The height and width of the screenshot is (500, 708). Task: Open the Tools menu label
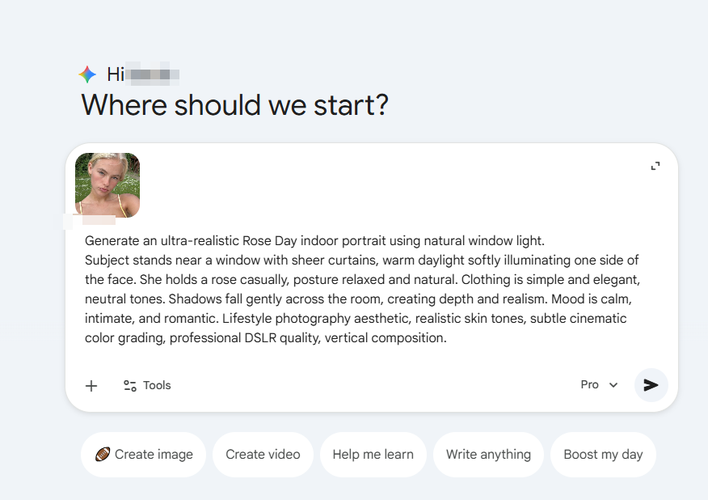[x=157, y=385]
